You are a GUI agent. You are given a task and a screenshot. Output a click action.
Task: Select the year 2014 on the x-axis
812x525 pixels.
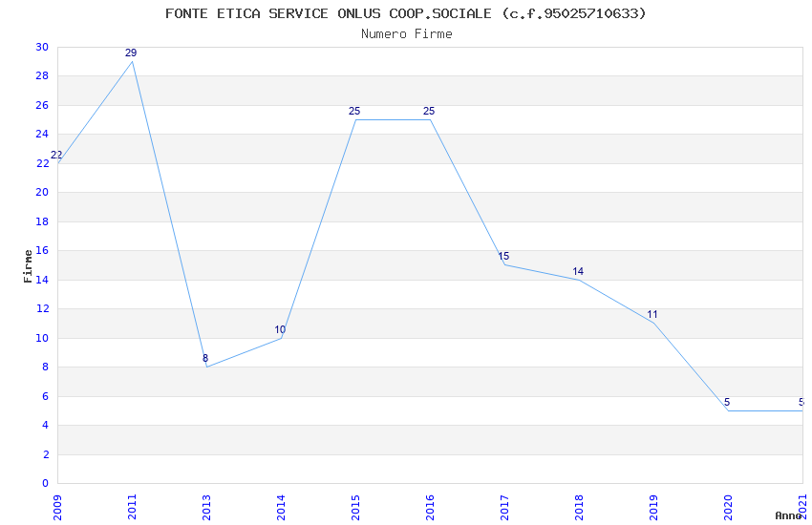(281, 508)
